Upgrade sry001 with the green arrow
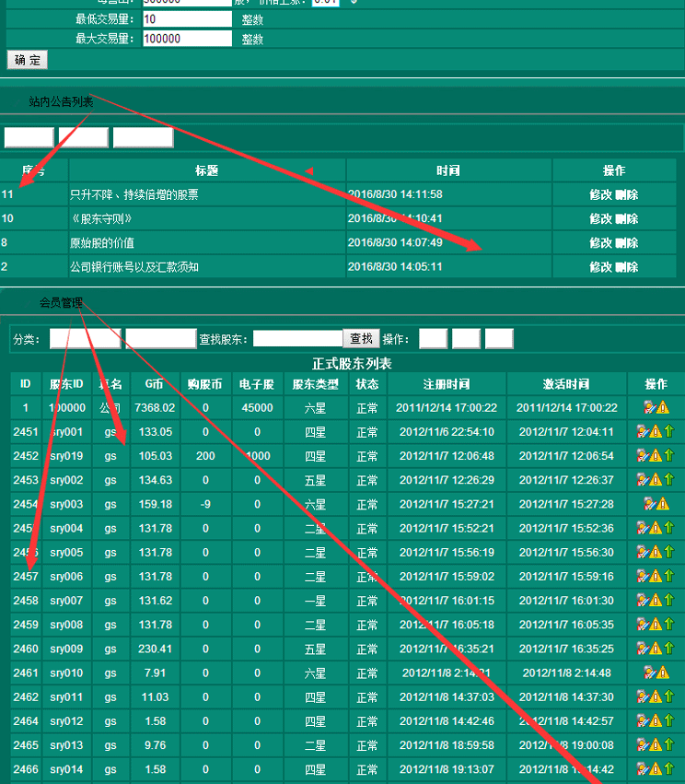Viewport: 685px width, 784px height. [x=669, y=431]
